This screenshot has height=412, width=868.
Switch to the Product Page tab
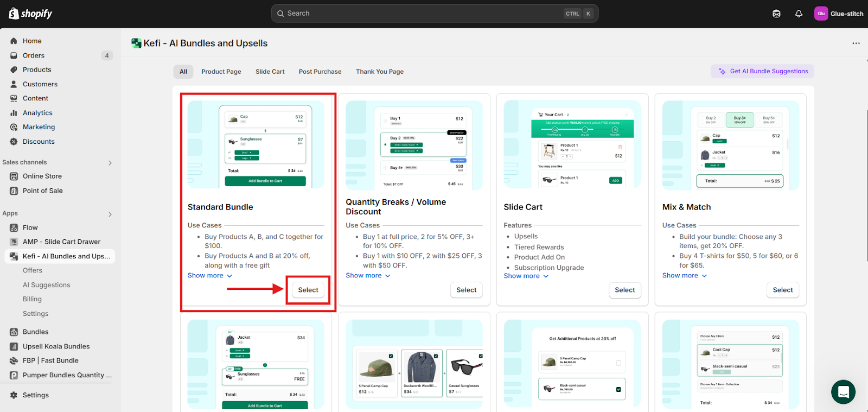(x=221, y=72)
